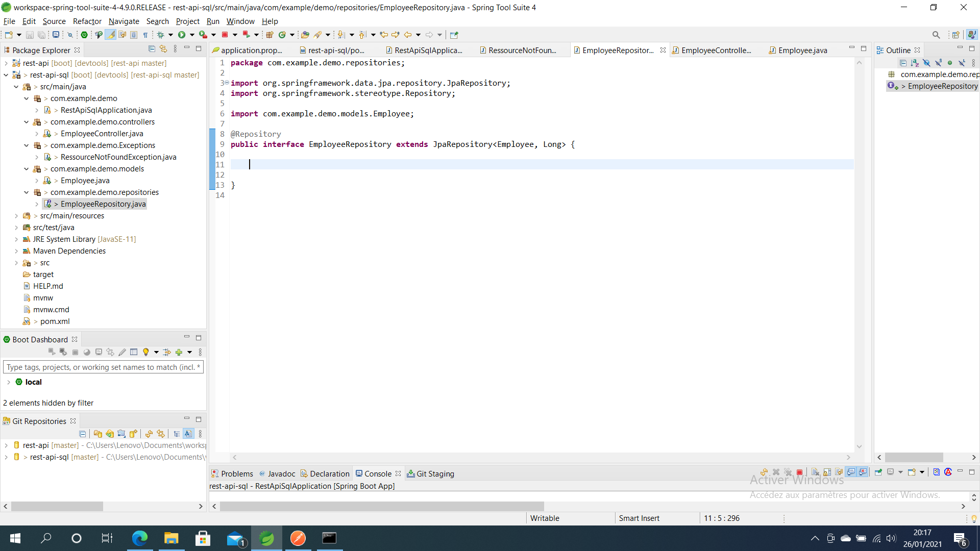The height and width of the screenshot is (551, 980).
Task: Expand rest-api-sql repository in Git Repositories
Action: click(x=6, y=457)
